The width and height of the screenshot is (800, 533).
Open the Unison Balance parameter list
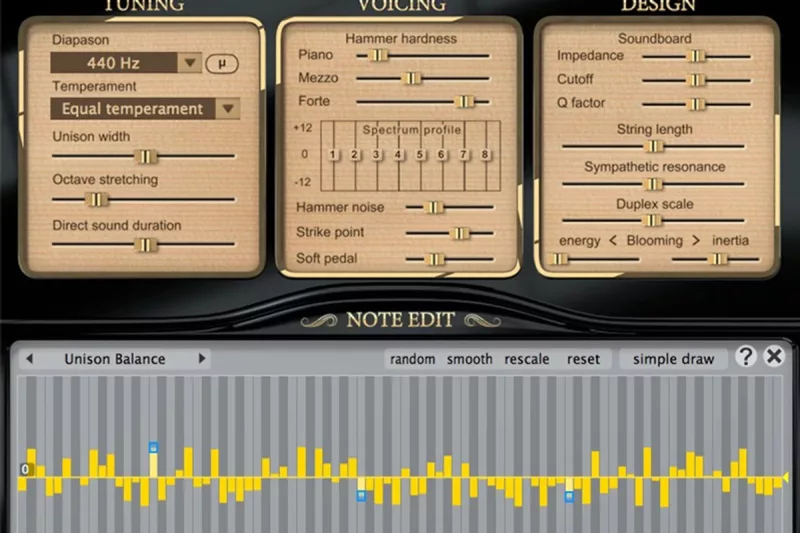pyautogui.click(x=115, y=358)
